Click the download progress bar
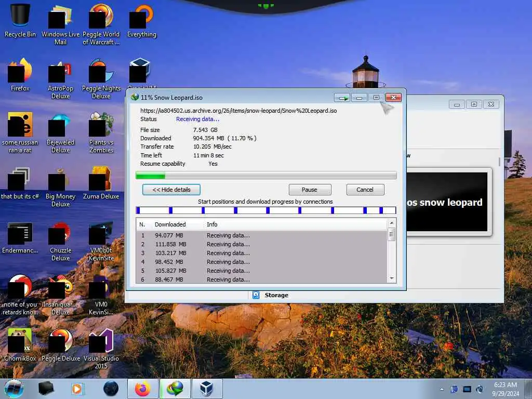 [266, 176]
